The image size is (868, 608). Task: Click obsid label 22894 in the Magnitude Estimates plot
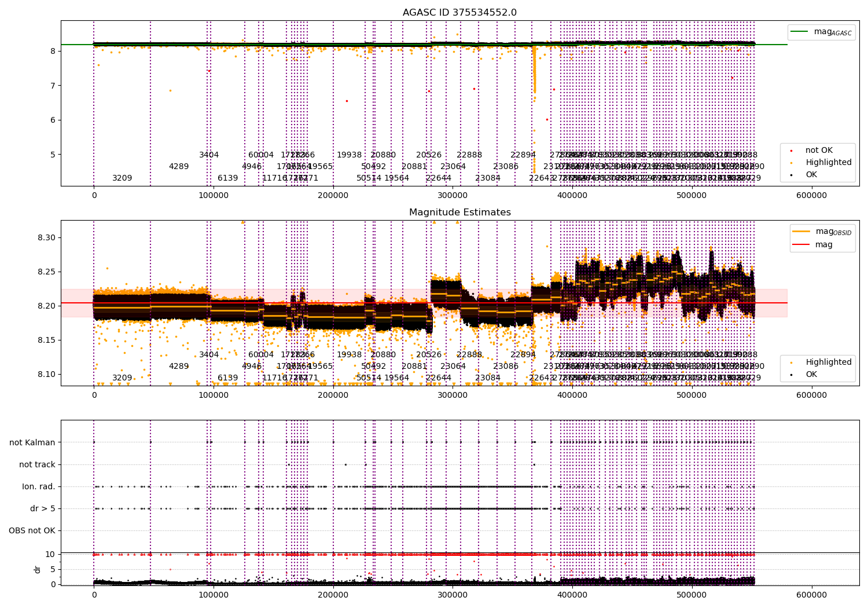click(523, 355)
